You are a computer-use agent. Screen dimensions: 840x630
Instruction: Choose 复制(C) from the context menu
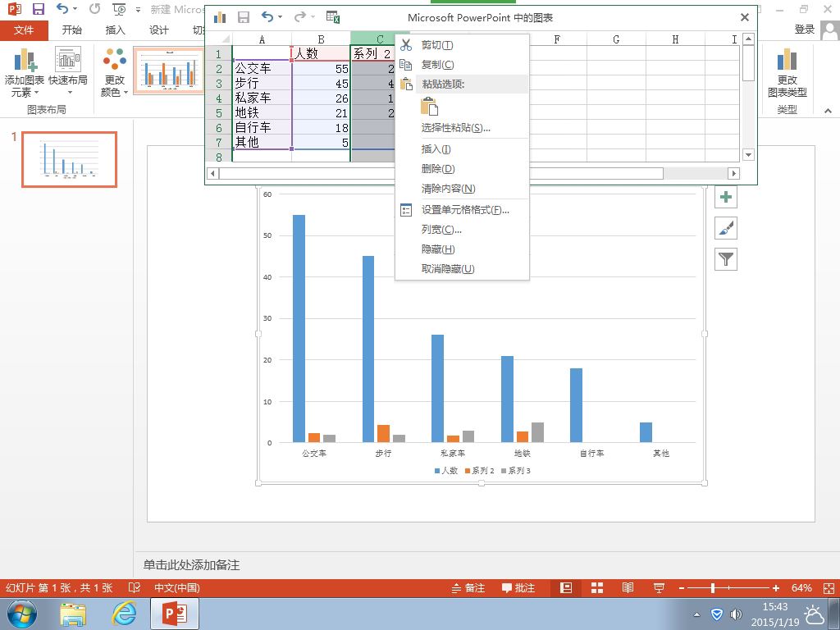(x=462, y=65)
